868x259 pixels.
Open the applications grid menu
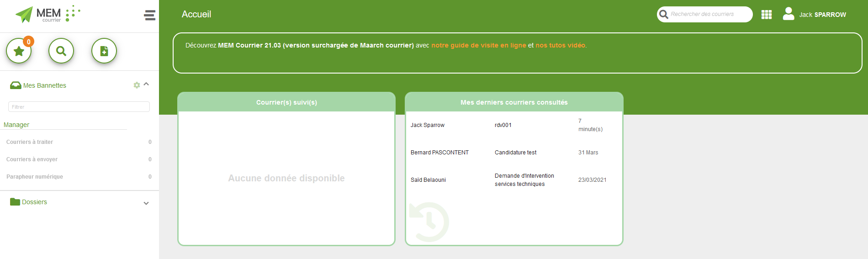(767, 15)
